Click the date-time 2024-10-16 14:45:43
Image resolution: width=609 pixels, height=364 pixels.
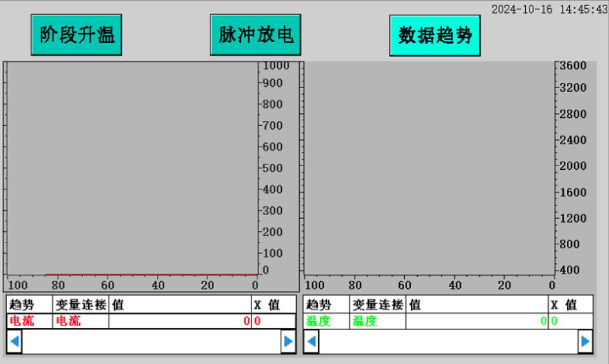tap(549, 9)
